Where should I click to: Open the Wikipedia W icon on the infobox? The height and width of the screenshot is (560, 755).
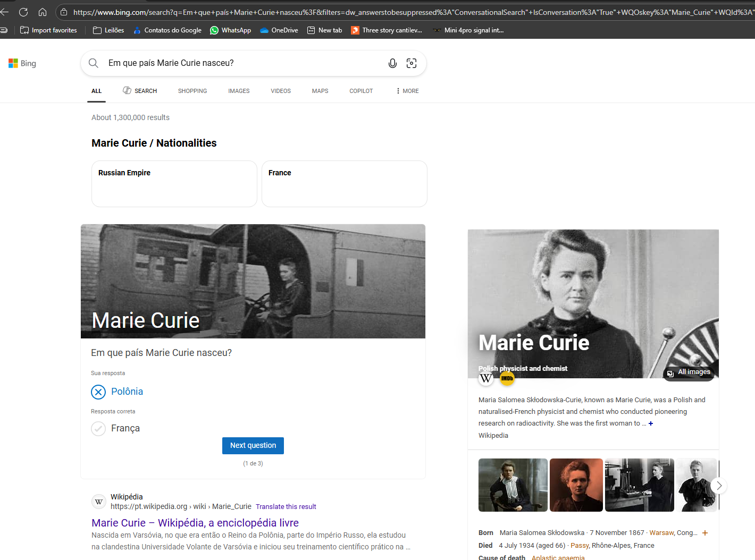coord(485,378)
